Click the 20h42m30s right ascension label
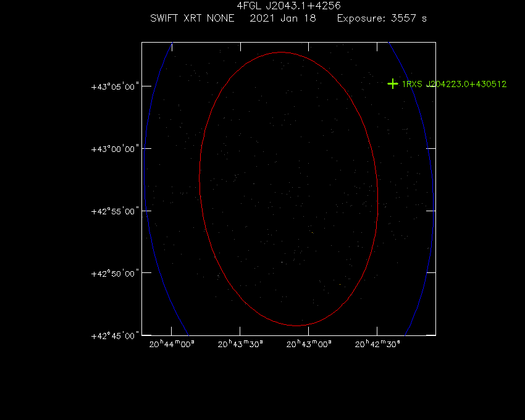The image size is (525, 420). pyautogui.click(x=377, y=344)
